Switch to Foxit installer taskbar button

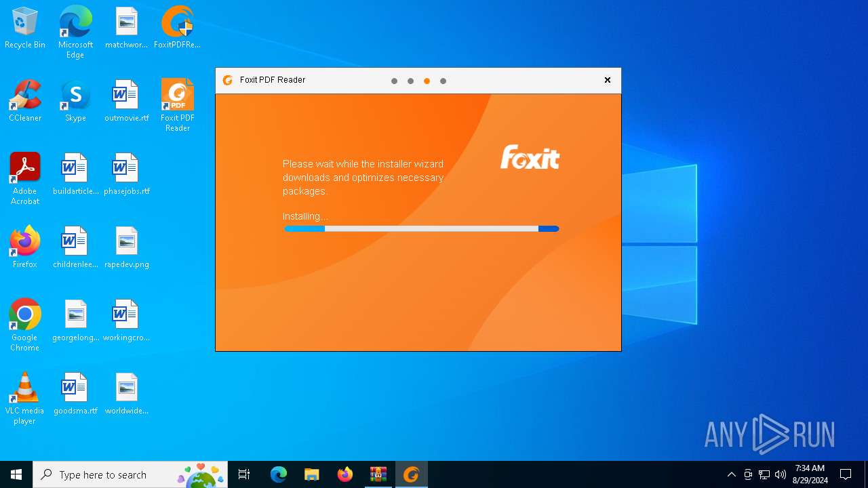click(412, 475)
